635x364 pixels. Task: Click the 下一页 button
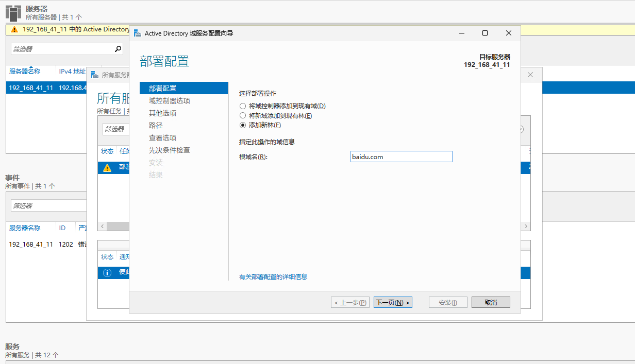tap(393, 302)
